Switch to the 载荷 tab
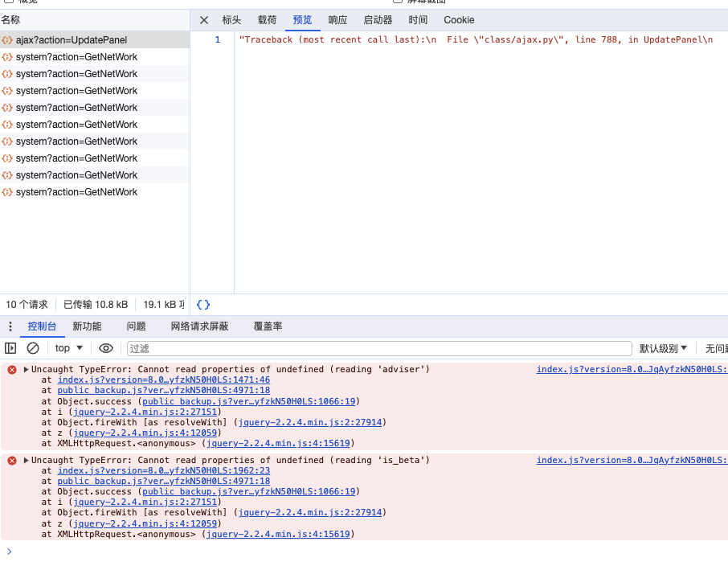 pos(267,20)
